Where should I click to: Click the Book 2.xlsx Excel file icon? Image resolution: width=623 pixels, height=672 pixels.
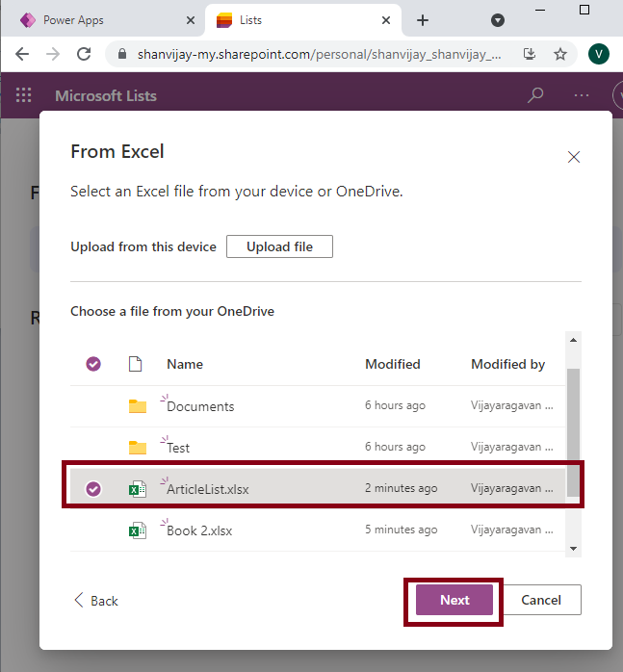coord(138,530)
